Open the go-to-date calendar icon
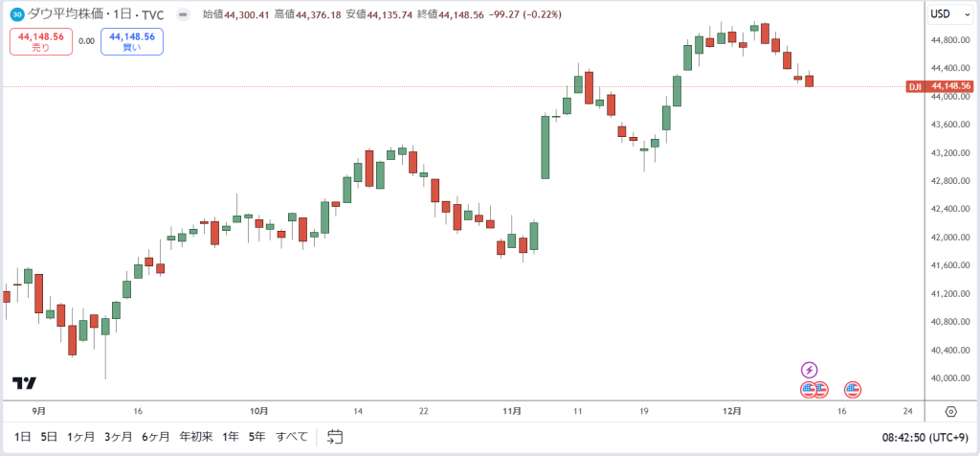 tap(335, 437)
